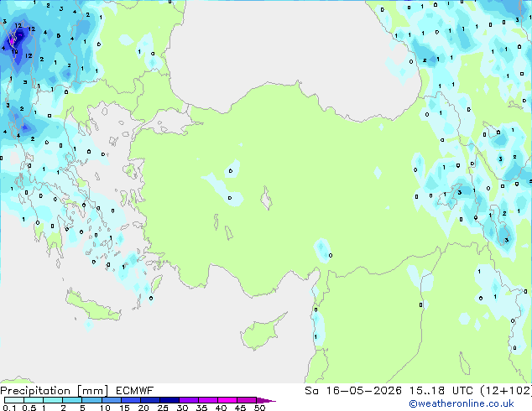
Task: Click the legend scale label '50'
Action: (259, 408)
